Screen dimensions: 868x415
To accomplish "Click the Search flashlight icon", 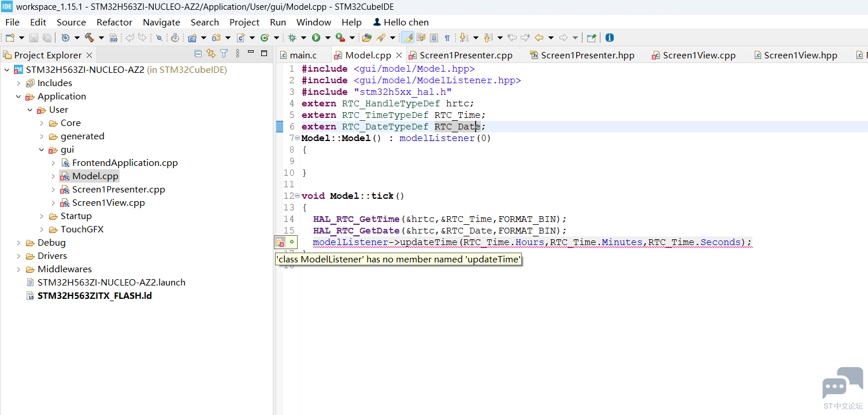I will pos(381,38).
